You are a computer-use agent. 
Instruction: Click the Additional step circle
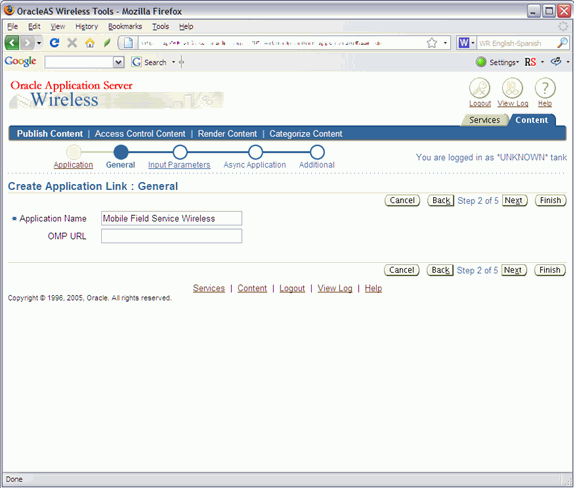tap(317, 152)
